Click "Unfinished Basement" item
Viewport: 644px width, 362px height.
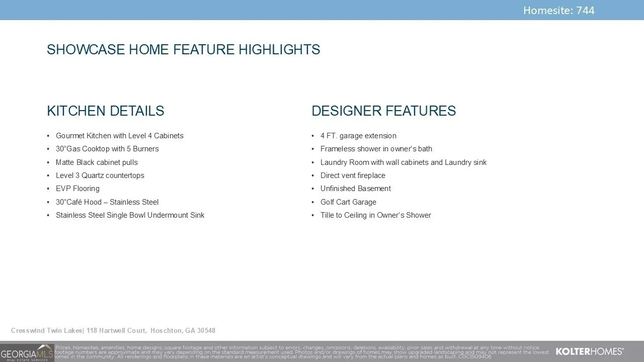[356, 189]
